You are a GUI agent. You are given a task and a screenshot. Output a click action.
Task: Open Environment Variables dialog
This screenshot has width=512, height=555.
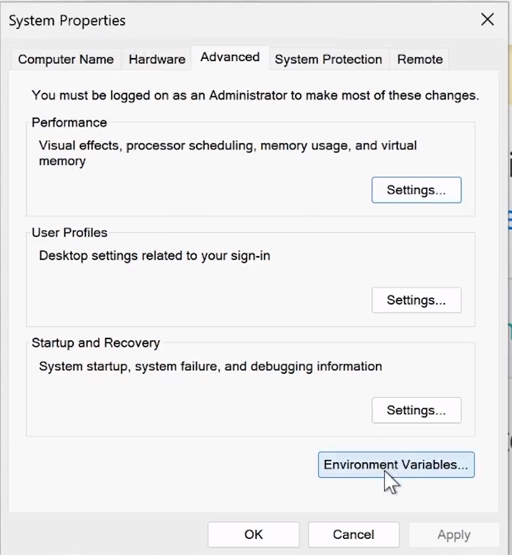[x=396, y=465]
